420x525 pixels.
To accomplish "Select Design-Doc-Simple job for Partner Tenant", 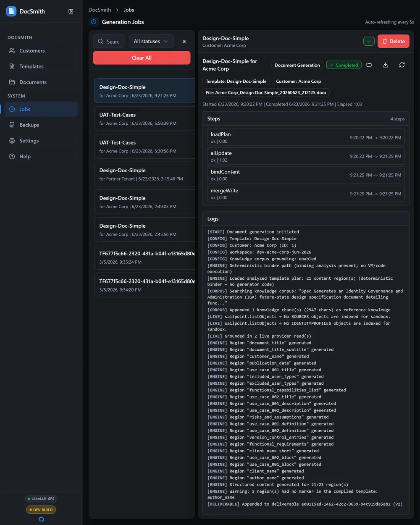I will point(145,174).
